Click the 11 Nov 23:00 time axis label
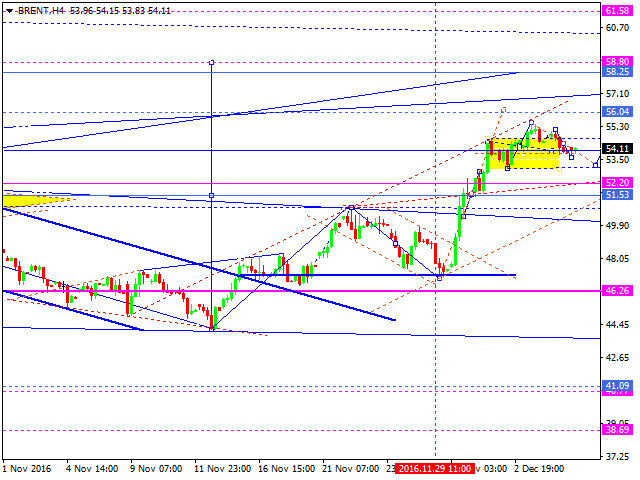This screenshot has height=480, width=640. (x=222, y=469)
